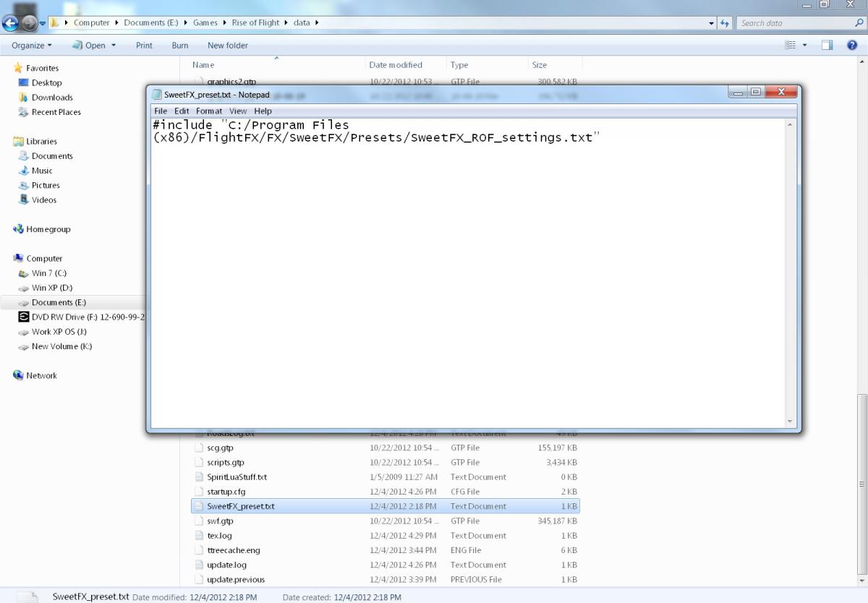
Task: Click Rise of Flight in the breadcrumb
Action: coord(255,23)
